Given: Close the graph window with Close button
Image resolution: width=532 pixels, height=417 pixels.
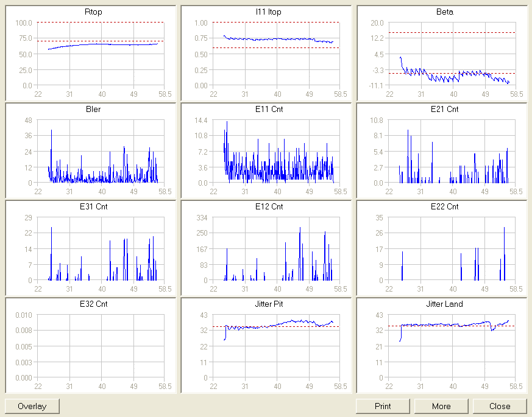Looking at the screenshot, I should click(500, 406).
